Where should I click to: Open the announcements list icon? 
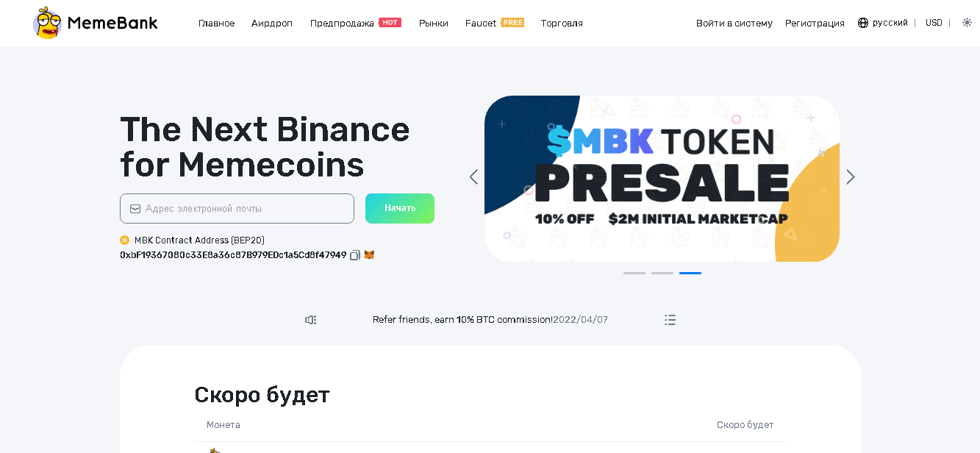670,320
